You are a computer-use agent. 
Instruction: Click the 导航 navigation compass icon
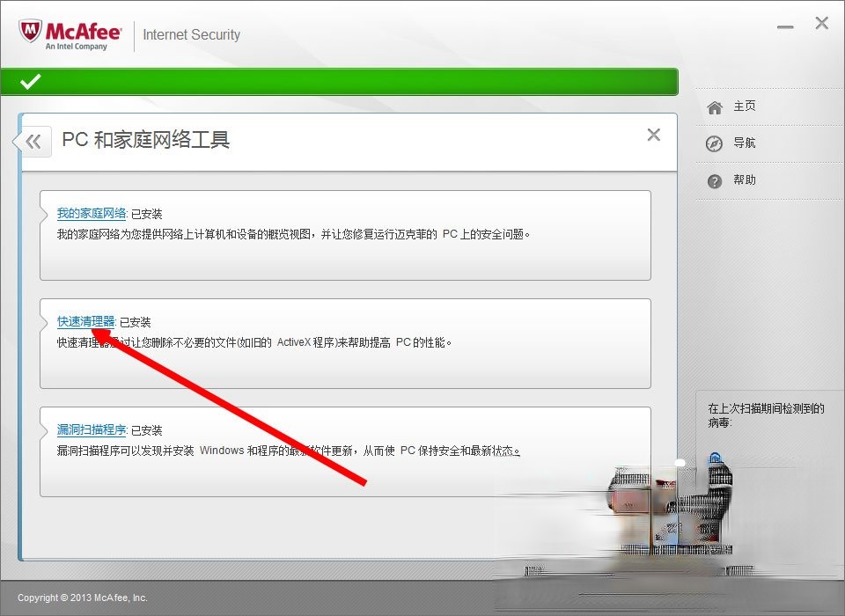pyautogui.click(x=714, y=143)
